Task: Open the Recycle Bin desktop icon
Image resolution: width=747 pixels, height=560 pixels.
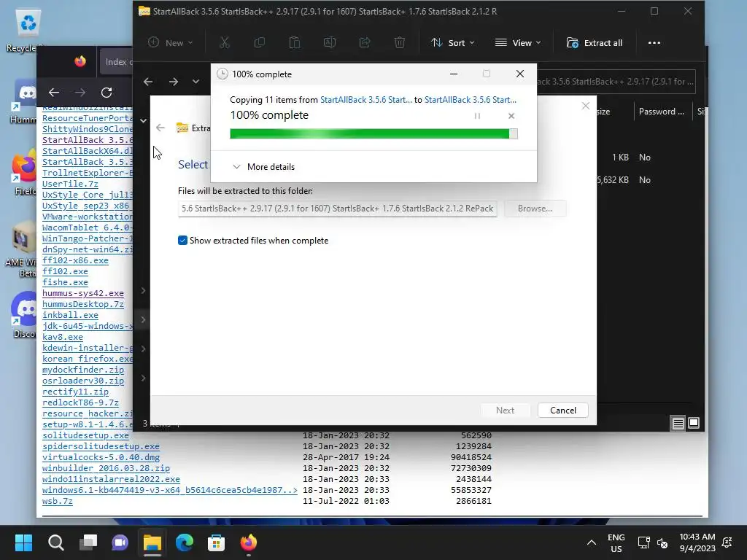Action: tap(28, 29)
